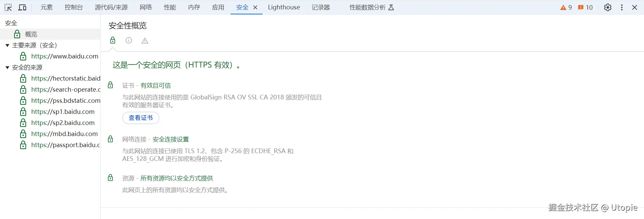The width and height of the screenshot is (644, 219).
Task: Select origin https://pss.bdstatic.com
Action: pos(66,100)
